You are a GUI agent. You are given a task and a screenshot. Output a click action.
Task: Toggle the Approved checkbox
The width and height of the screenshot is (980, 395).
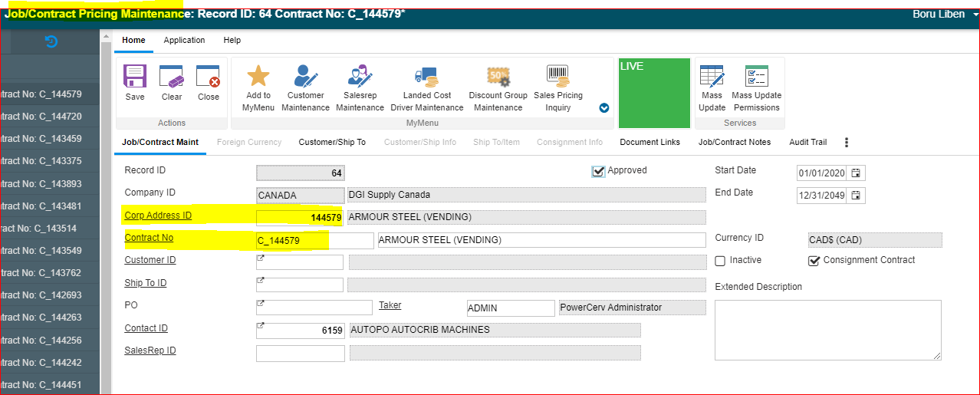598,171
